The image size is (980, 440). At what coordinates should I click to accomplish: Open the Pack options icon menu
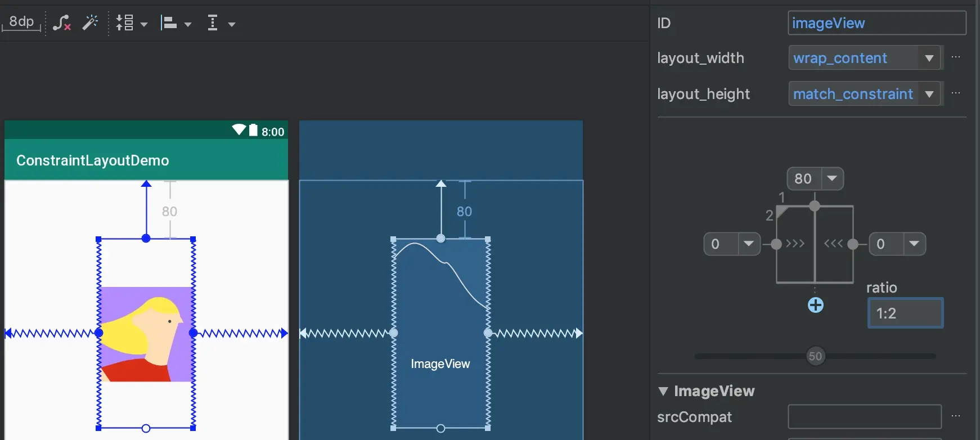(x=131, y=24)
